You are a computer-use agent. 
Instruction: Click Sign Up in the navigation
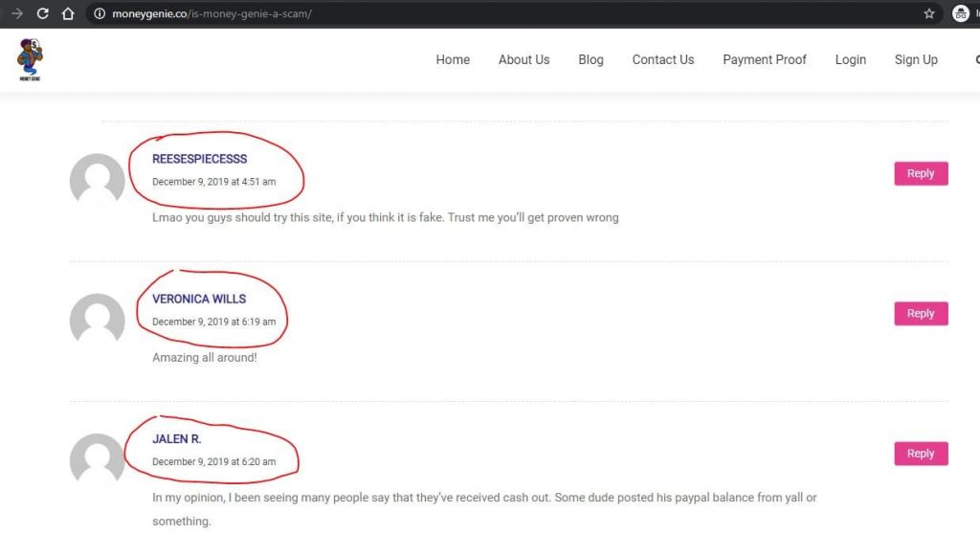click(x=916, y=59)
